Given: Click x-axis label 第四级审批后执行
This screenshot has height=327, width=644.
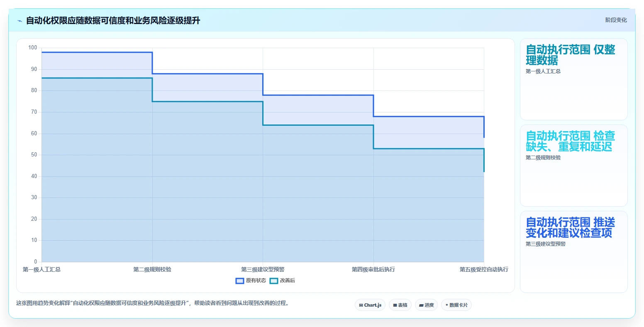Looking at the screenshot, I should click(x=373, y=270).
